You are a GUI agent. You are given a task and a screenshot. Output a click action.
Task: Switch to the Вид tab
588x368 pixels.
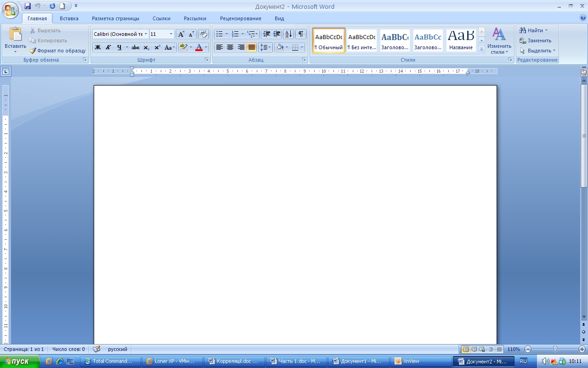279,18
